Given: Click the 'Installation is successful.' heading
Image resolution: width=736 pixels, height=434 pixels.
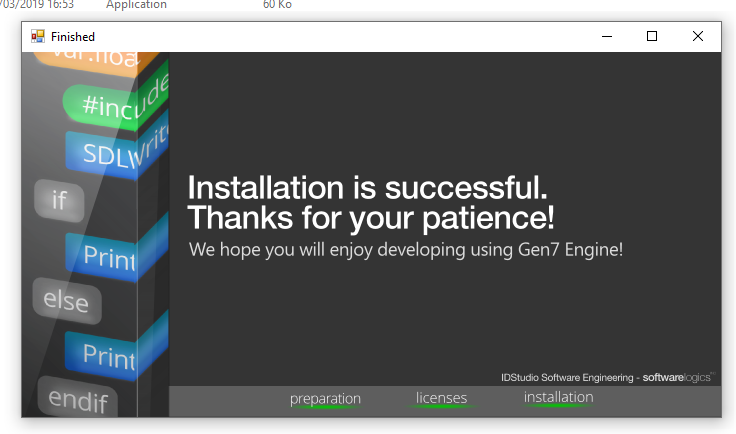Looking at the screenshot, I should coord(368,188).
